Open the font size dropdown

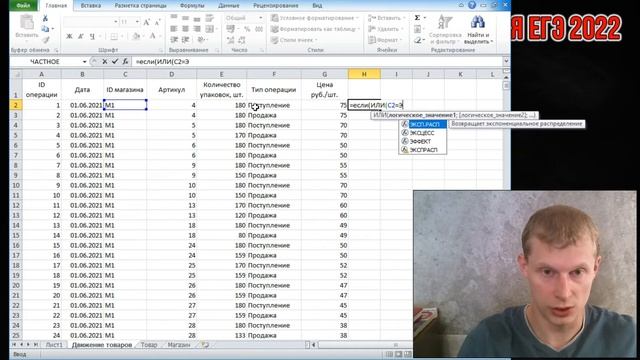point(137,22)
